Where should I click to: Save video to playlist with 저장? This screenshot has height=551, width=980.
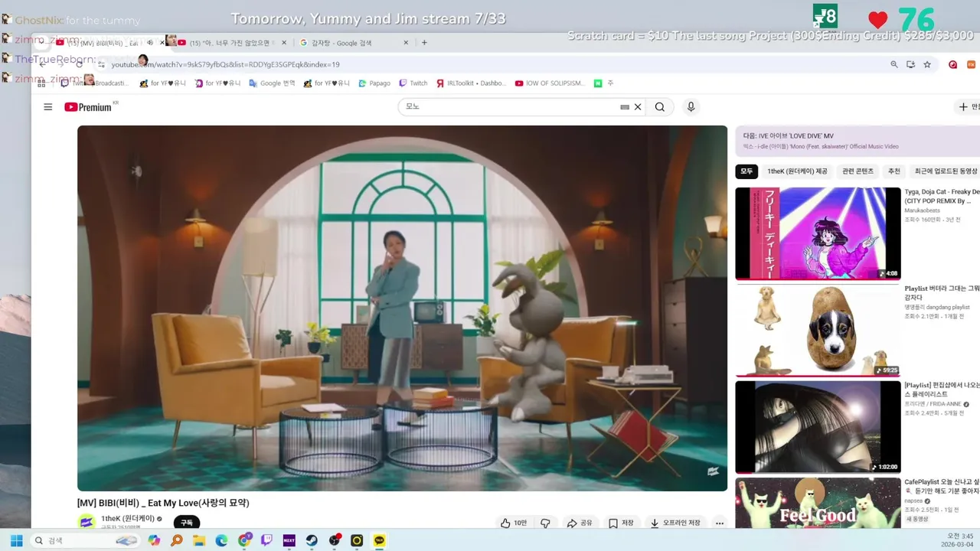621,523
